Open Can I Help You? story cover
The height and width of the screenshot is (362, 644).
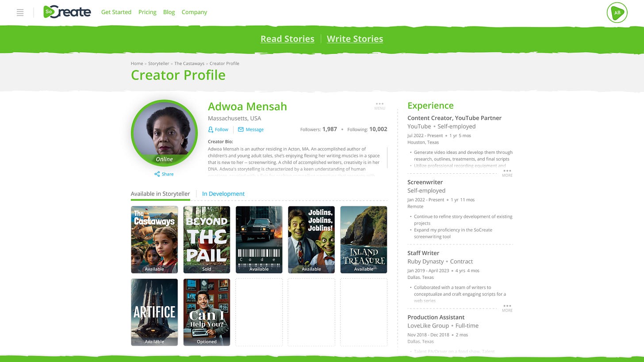click(x=207, y=312)
